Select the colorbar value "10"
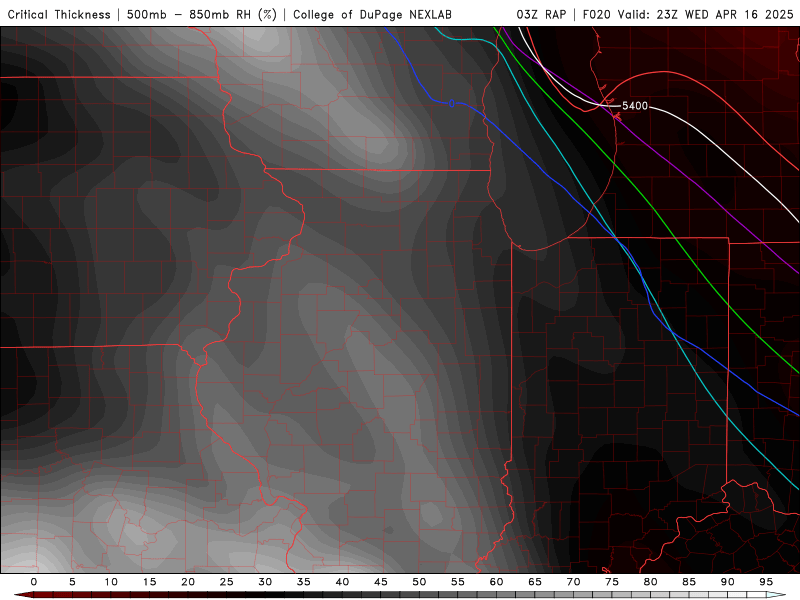800x600 pixels. coord(111,582)
